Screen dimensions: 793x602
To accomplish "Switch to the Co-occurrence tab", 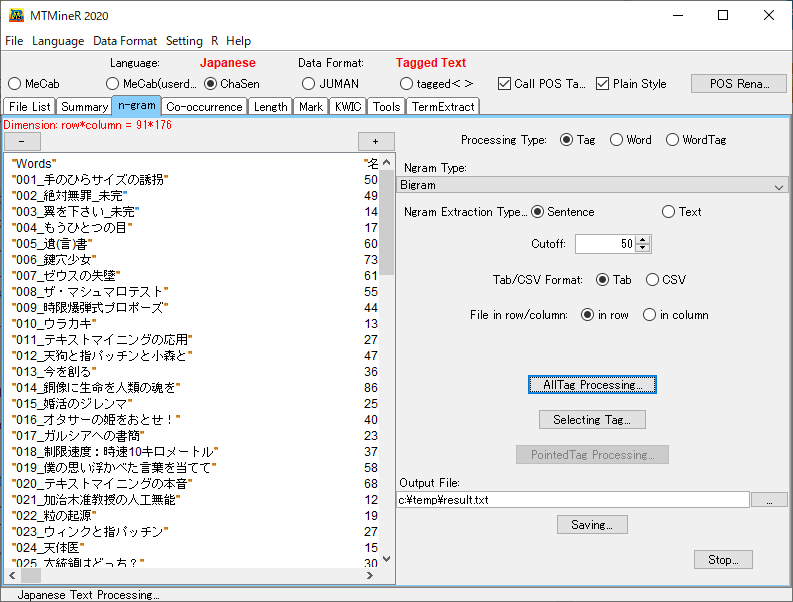I will pos(204,106).
